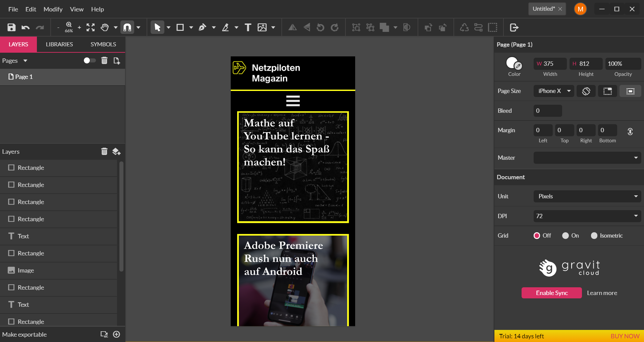Viewport: 644px width, 342px height.
Task: Select the Pointer tool
Action: tap(157, 27)
